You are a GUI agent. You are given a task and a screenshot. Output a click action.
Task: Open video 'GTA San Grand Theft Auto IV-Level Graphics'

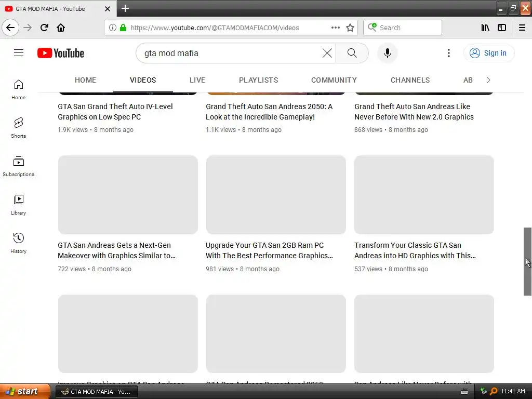click(115, 112)
